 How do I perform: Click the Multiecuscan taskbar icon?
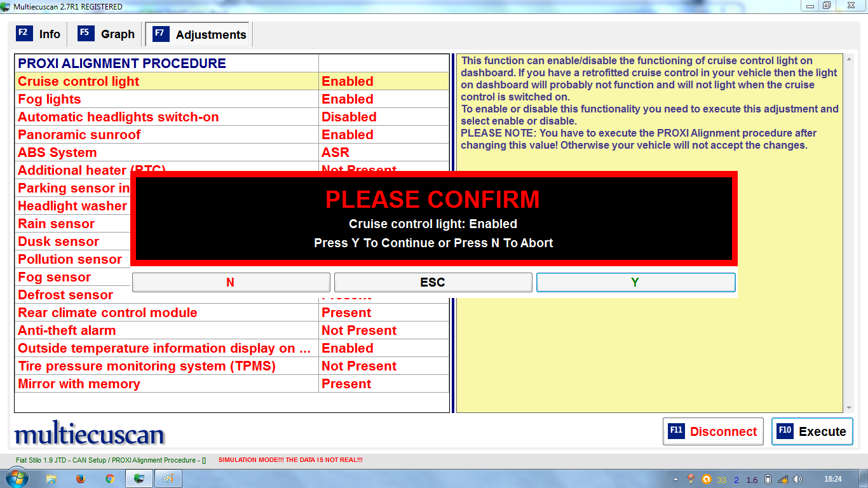point(139,478)
